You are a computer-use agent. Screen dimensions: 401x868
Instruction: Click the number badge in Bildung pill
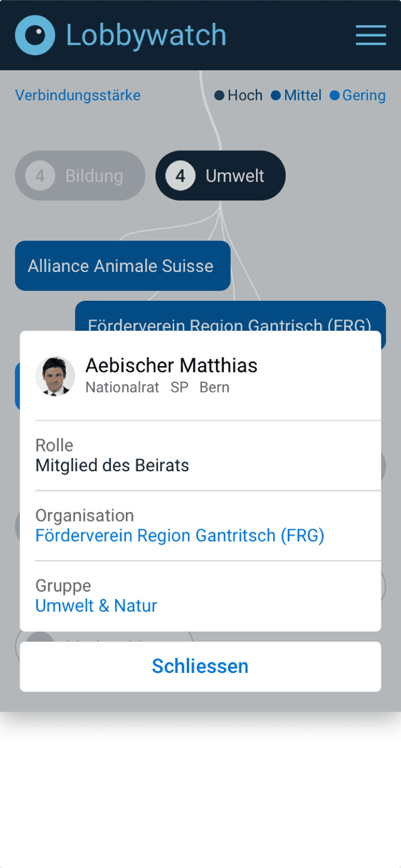coord(40,176)
